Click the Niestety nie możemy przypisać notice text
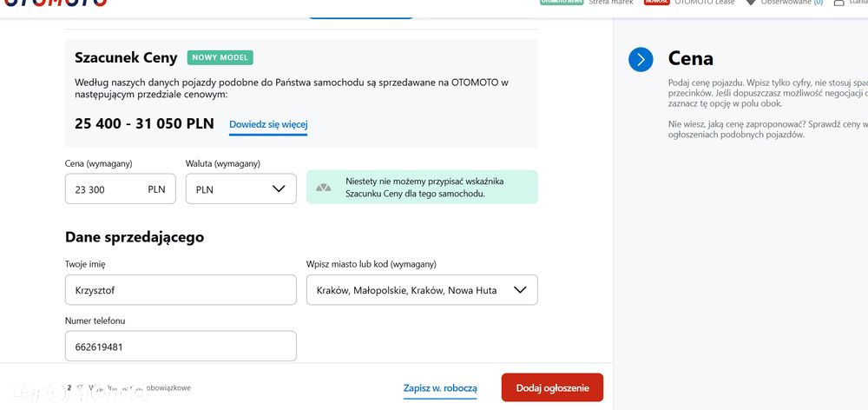 [424, 188]
